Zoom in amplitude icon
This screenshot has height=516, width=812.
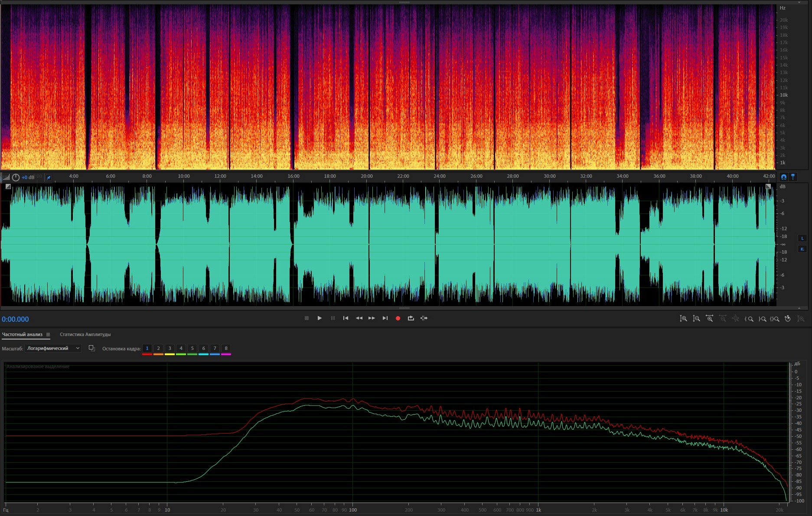(683, 319)
